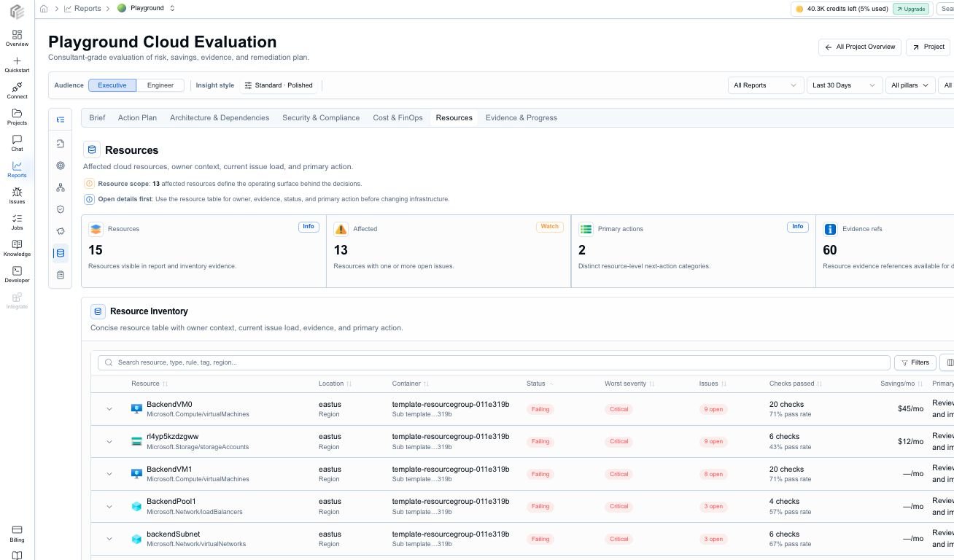
Task: Click BackendVM0 virtual machine icon
Action: coord(136,409)
